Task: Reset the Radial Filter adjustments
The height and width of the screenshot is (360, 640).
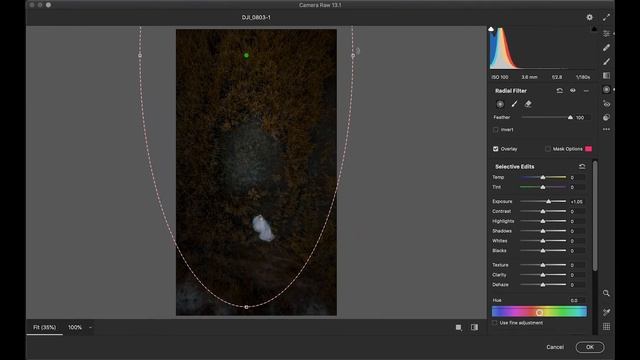Action: 560,91
